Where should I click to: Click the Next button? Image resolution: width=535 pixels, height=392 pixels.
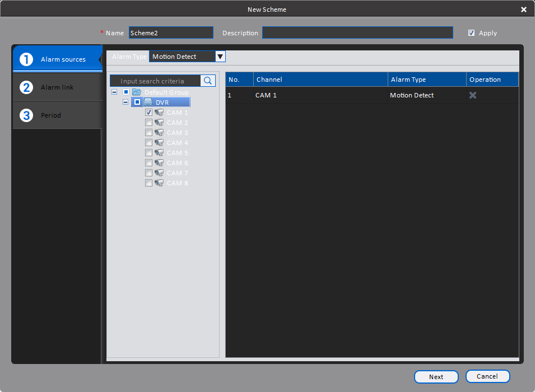(x=436, y=377)
